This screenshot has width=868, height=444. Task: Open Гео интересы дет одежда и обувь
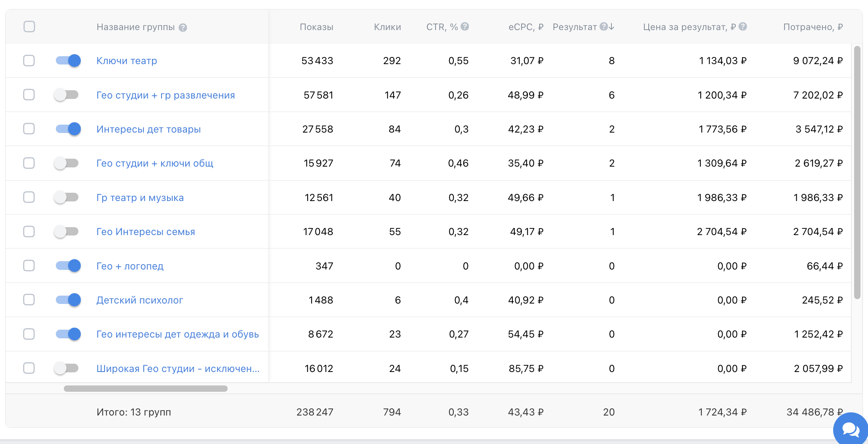click(177, 334)
